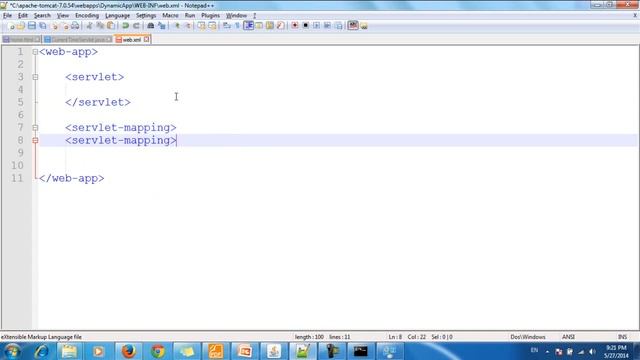Click the </servlet> tag on line 5
This screenshot has height=360, width=640.
pyautogui.click(x=98, y=102)
